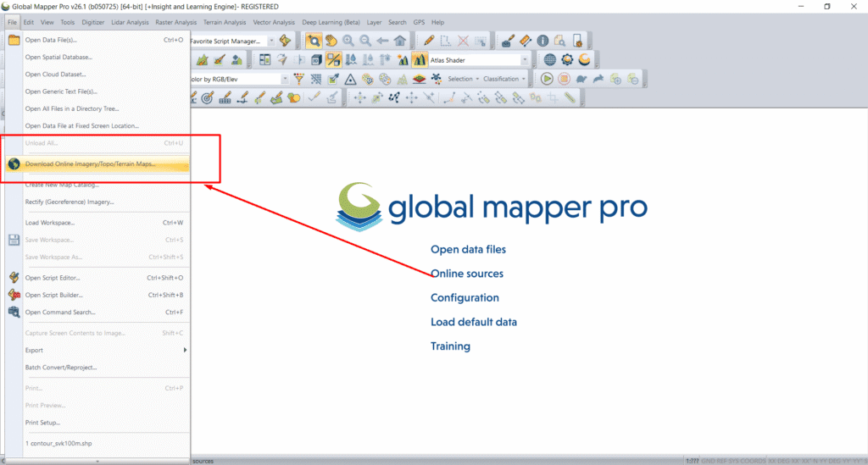Choose Print Setup menu entry
The width and height of the screenshot is (868, 465).
[97, 423]
